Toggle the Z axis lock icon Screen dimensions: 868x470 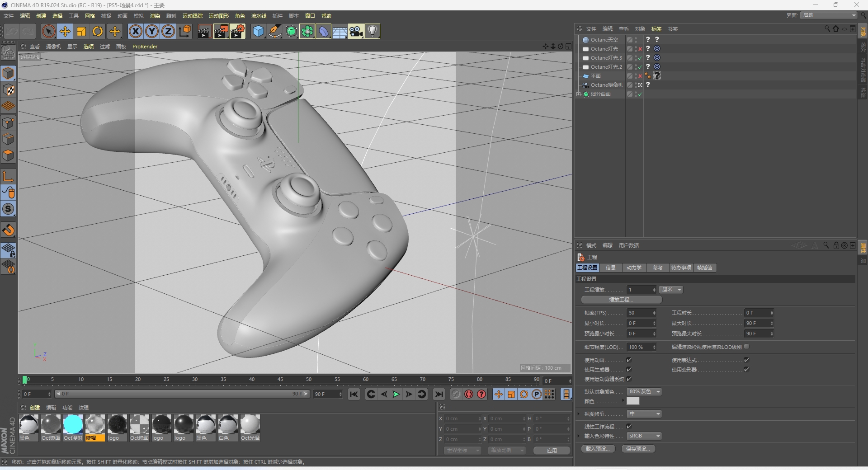[x=168, y=31]
